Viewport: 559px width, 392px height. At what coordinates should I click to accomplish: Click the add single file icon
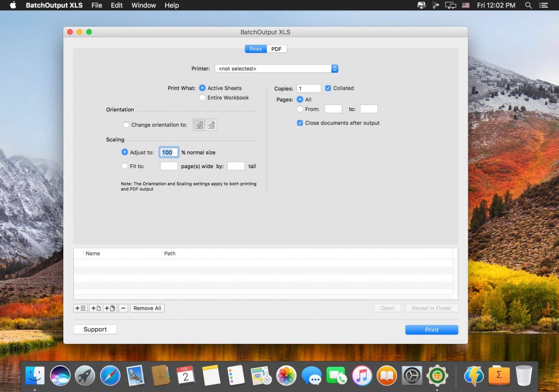(x=97, y=308)
